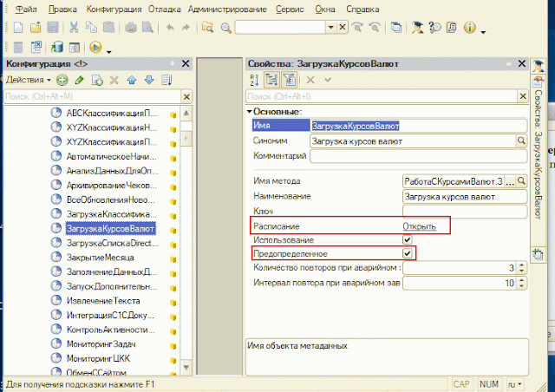
Task: Open the ru language selector in status bar
Action: point(515,384)
